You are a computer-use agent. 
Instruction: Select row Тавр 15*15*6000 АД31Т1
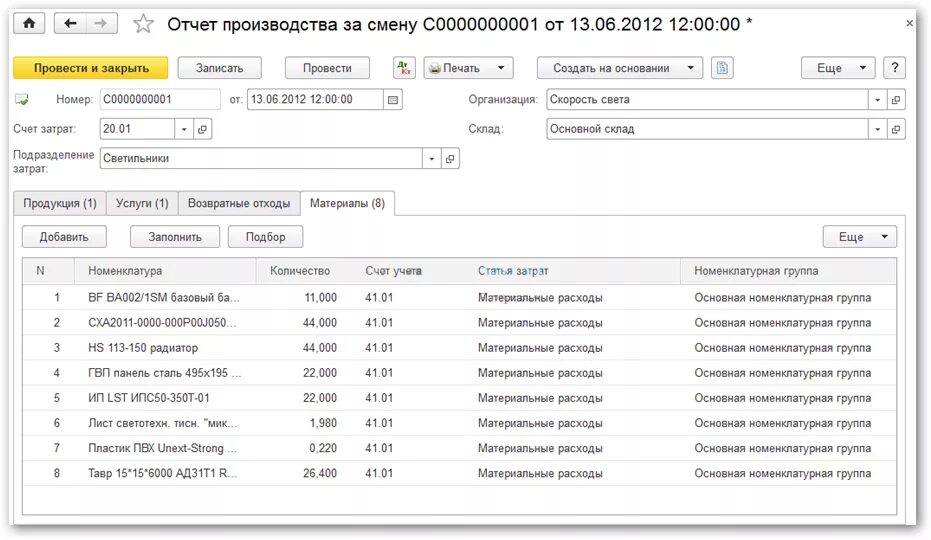pyautogui.click(x=460, y=473)
